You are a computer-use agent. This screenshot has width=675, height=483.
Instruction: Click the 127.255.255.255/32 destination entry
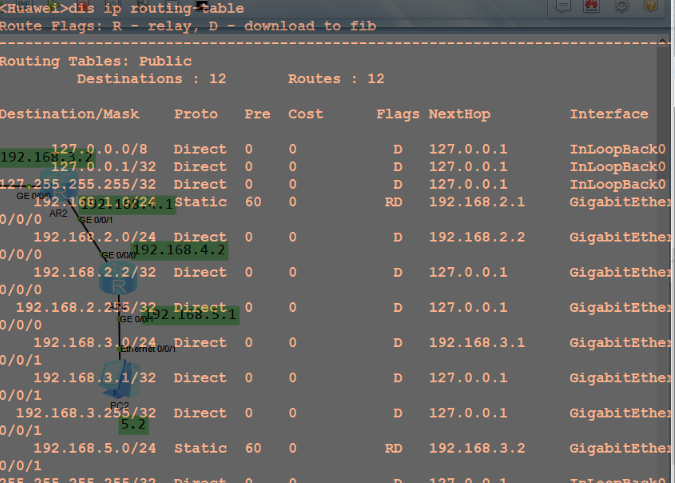point(78,185)
